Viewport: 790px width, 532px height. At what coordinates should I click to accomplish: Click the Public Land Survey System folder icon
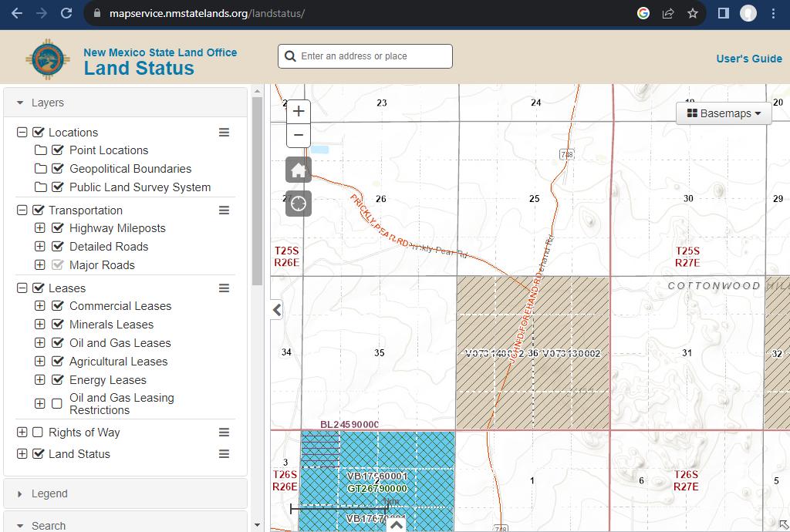pyautogui.click(x=41, y=187)
